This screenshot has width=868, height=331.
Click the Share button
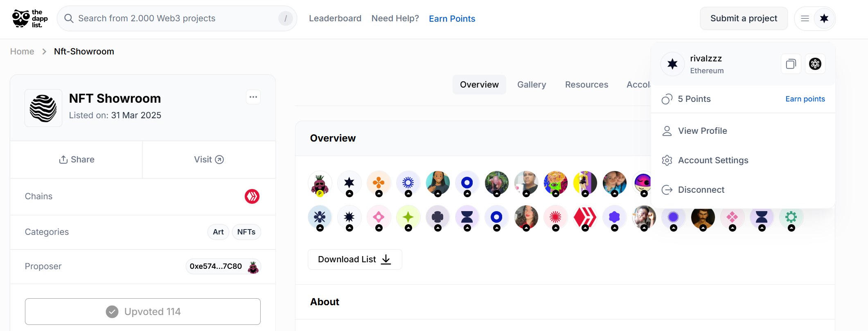tap(77, 160)
